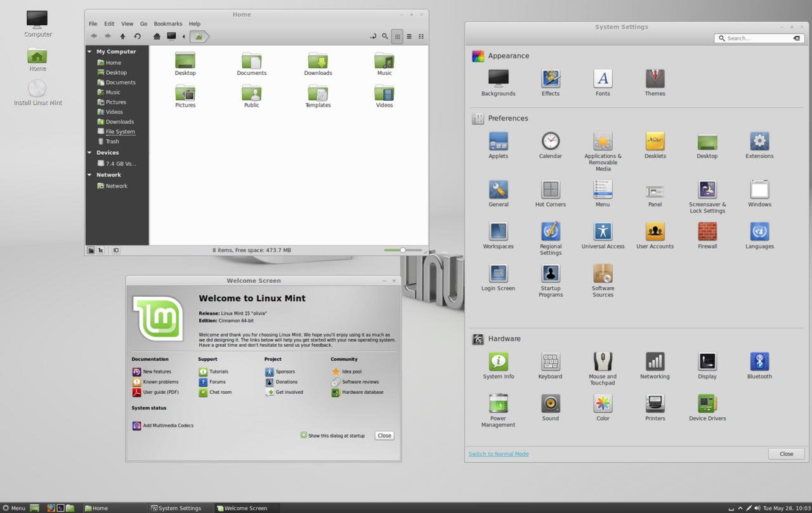Open Universal Access settings
Viewport: 812px width, 513px height.
[603, 235]
